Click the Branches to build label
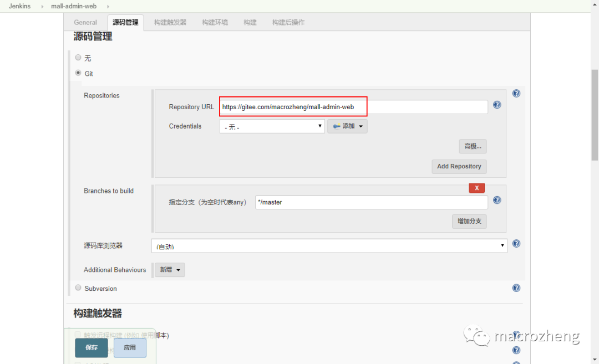599x364 pixels. [x=109, y=191]
